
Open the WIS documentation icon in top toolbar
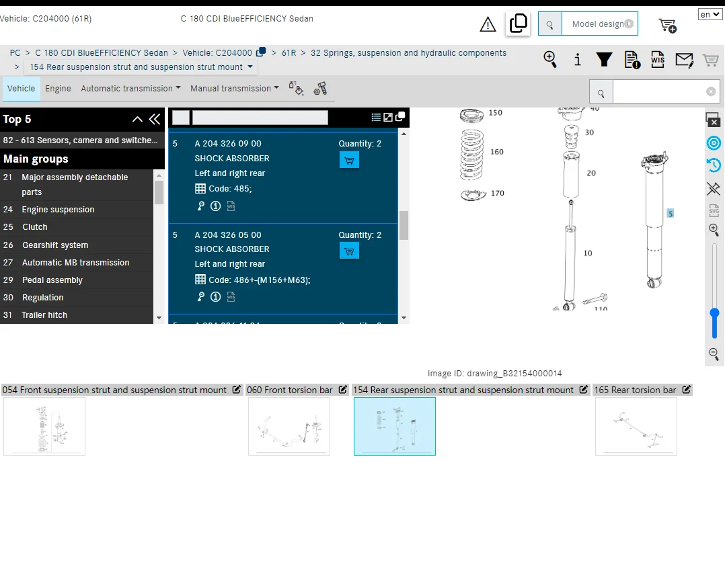658,60
